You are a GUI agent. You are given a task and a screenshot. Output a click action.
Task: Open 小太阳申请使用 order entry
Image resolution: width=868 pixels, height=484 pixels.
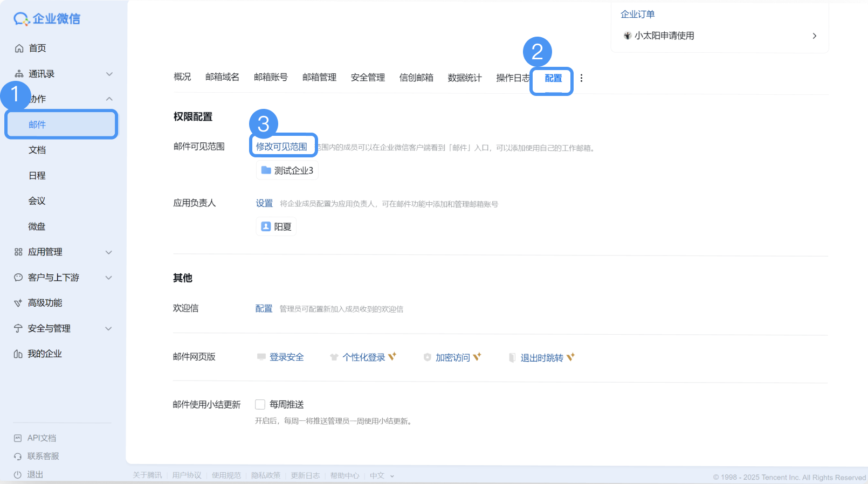coord(719,36)
